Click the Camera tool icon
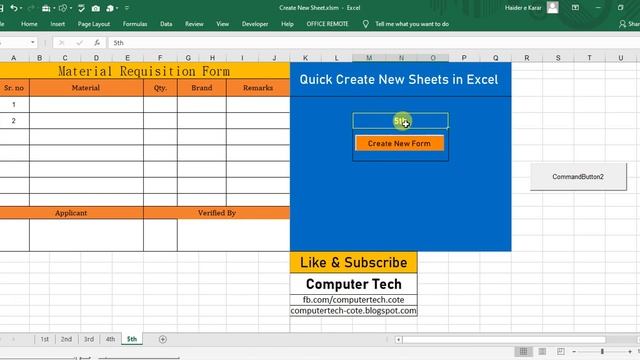The image size is (640, 360). tap(96, 8)
